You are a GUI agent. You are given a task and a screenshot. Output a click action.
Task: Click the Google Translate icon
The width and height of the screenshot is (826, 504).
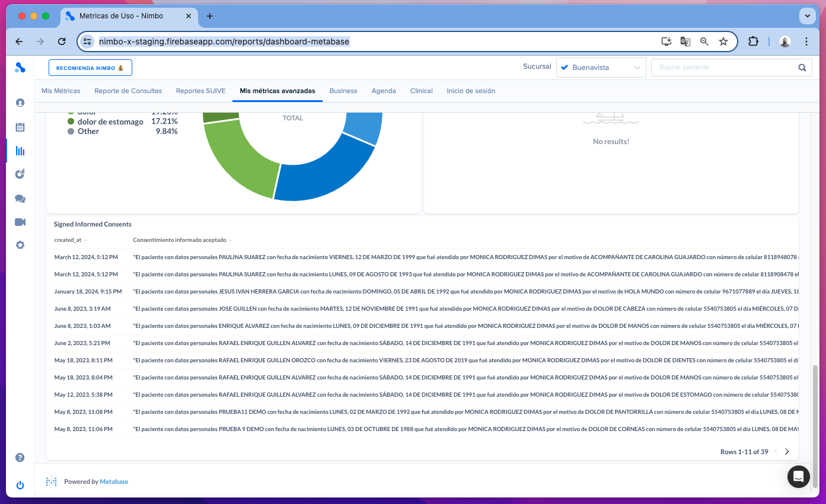click(x=685, y=42)
